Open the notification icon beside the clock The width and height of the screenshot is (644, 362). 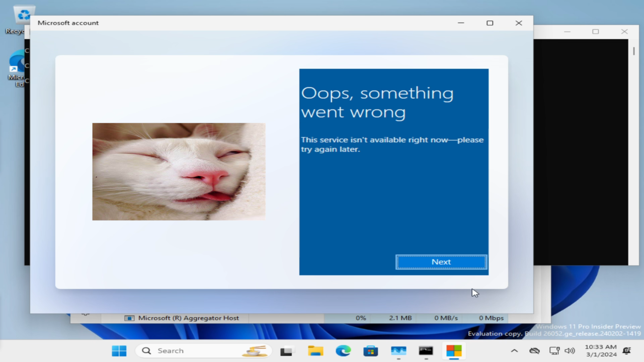click(627, 351)
